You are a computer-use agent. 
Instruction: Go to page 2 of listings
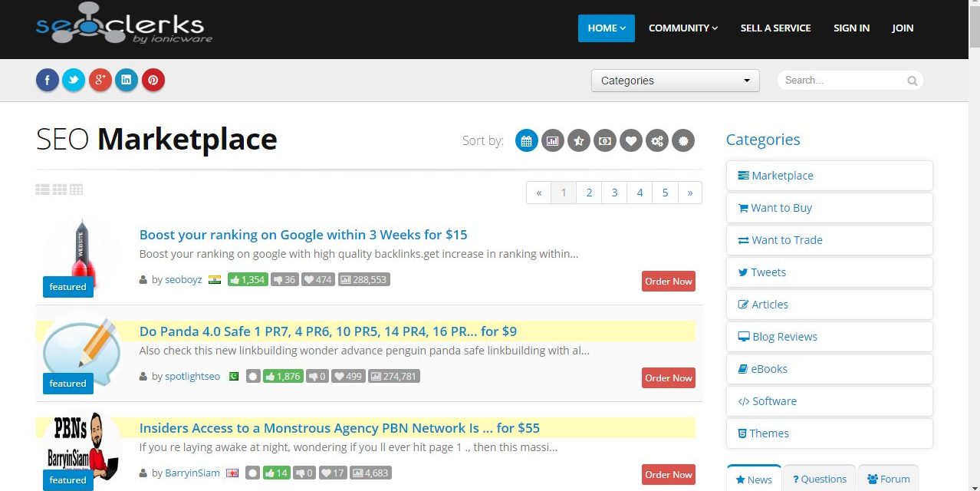(589, 193)
